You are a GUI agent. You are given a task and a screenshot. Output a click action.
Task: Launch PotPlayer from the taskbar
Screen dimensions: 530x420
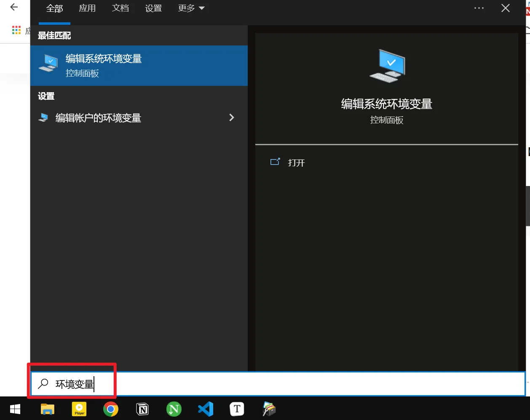tap(79, 409)
